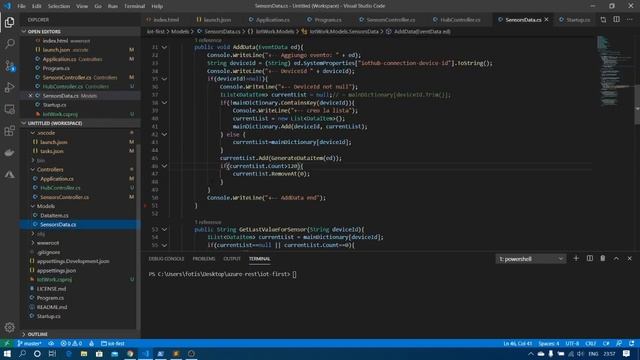The width and height of the screenshot is (640, 360).
Task: Close the terminal panel
Action: point(629,258)
